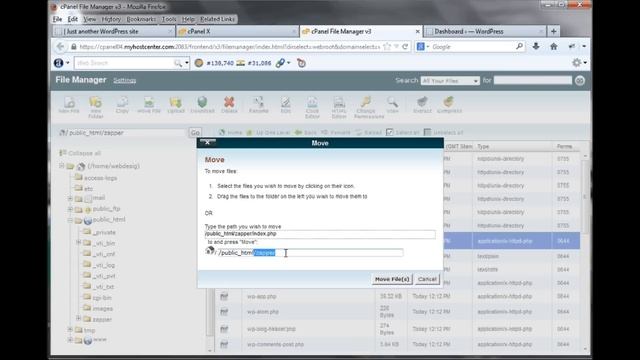Click Cancel in the Move dialog
This screenshot has height=360, width=640.
click(x=427, y=279)
